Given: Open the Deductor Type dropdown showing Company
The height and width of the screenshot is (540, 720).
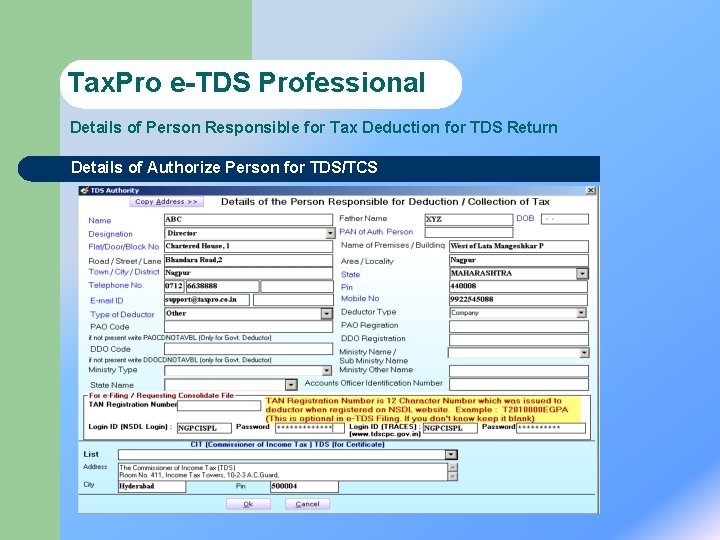Looking at the screenshot, I should pos(581,313).
